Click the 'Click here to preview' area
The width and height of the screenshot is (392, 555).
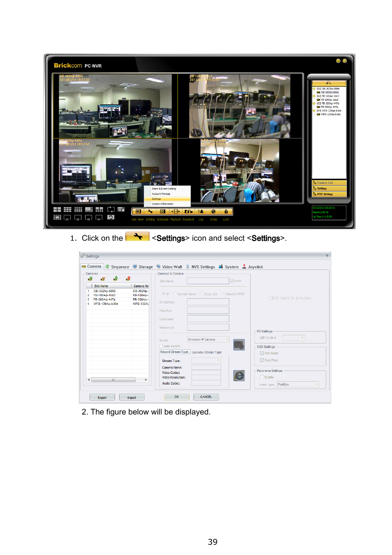290,298
